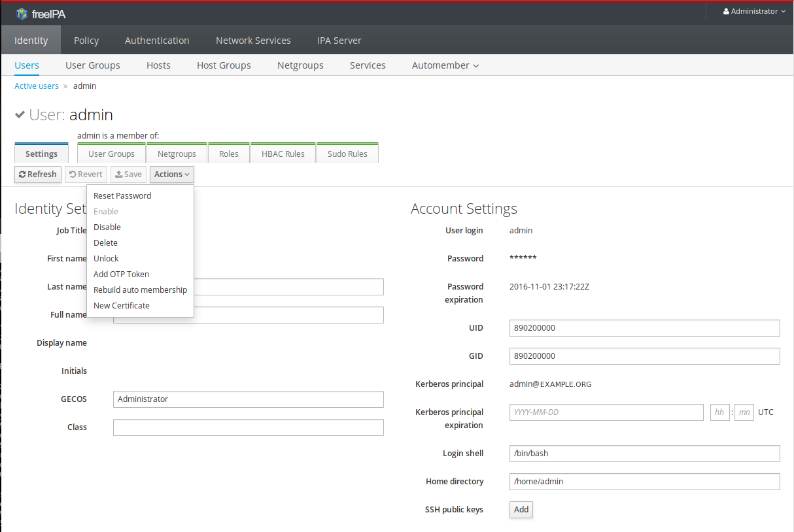
Task: Collapse the Actions dropdown button
Action: coord(171,175)
